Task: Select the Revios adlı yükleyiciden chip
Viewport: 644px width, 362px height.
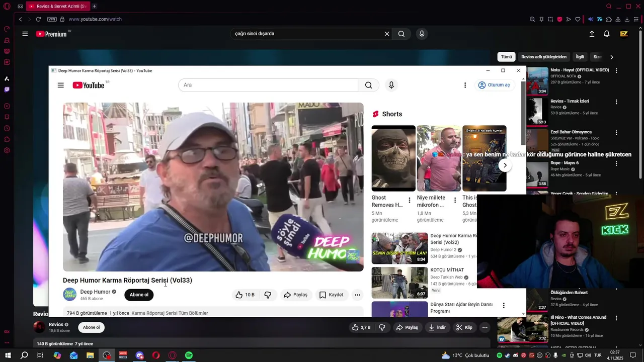Action: [x=544, y=57]
